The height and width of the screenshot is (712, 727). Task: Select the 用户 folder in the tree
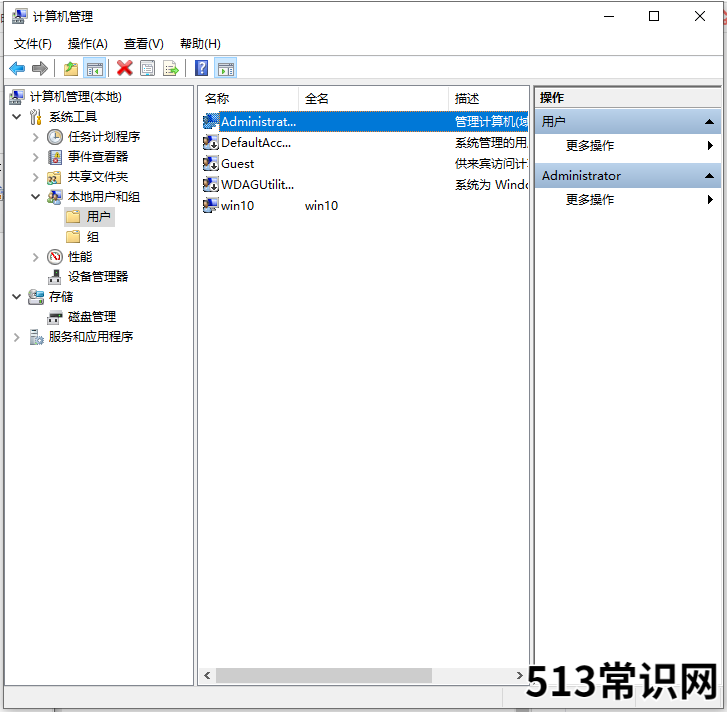(90, 216)
